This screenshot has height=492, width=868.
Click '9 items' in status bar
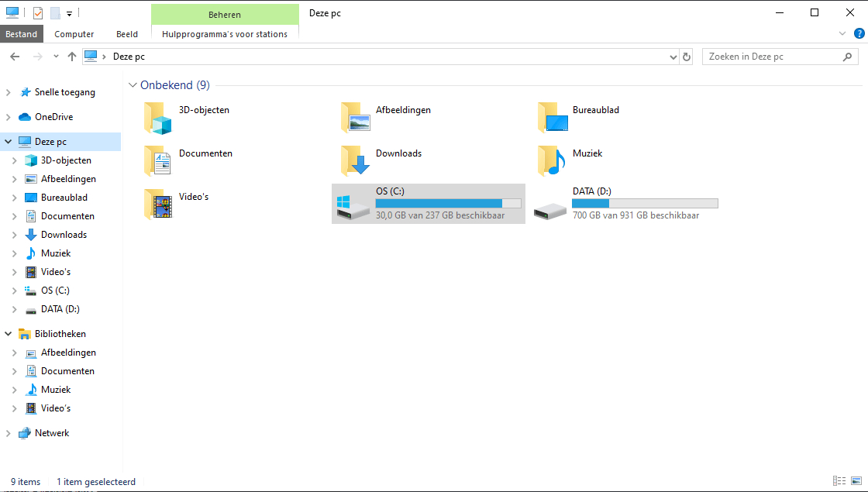(26, 481)
